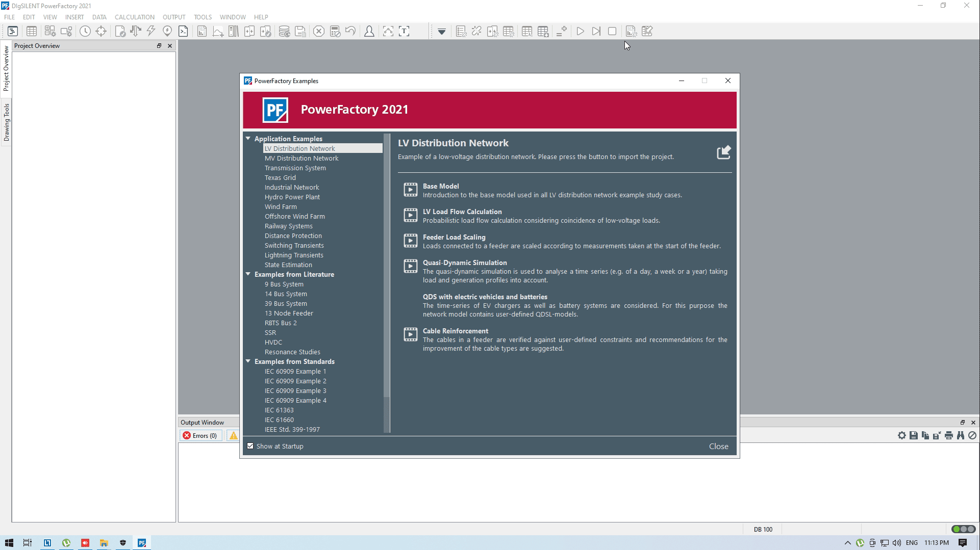The width and height of the screenshot is (980, 550).
Task: Play the Base Model demo video
Action: [x=410, y=190]
